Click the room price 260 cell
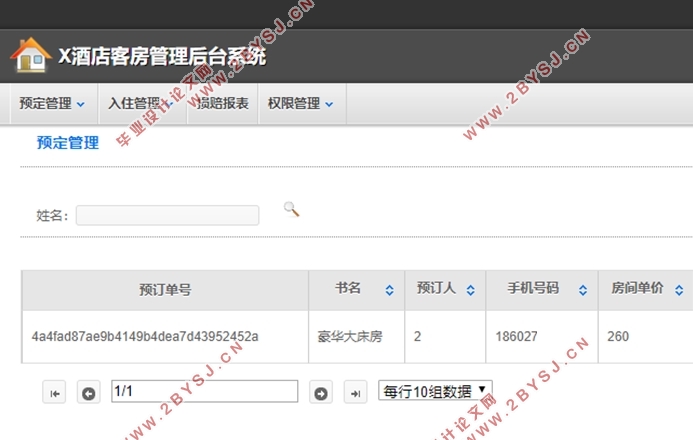This screenshot has width=693, height=440. coord(645,337)
